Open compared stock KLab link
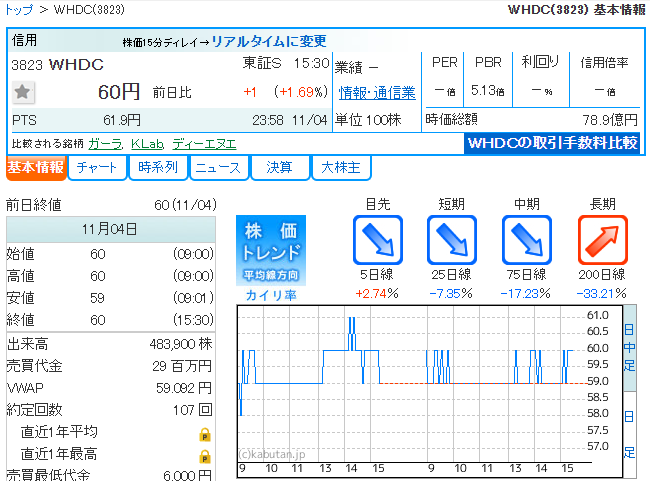650x481 pixels. 148,144
